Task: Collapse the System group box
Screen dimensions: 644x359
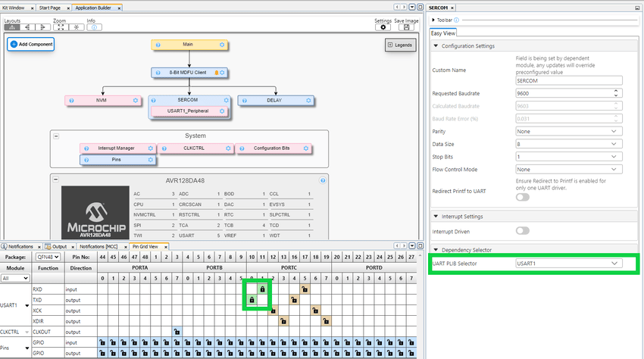Action: (55, 136)
